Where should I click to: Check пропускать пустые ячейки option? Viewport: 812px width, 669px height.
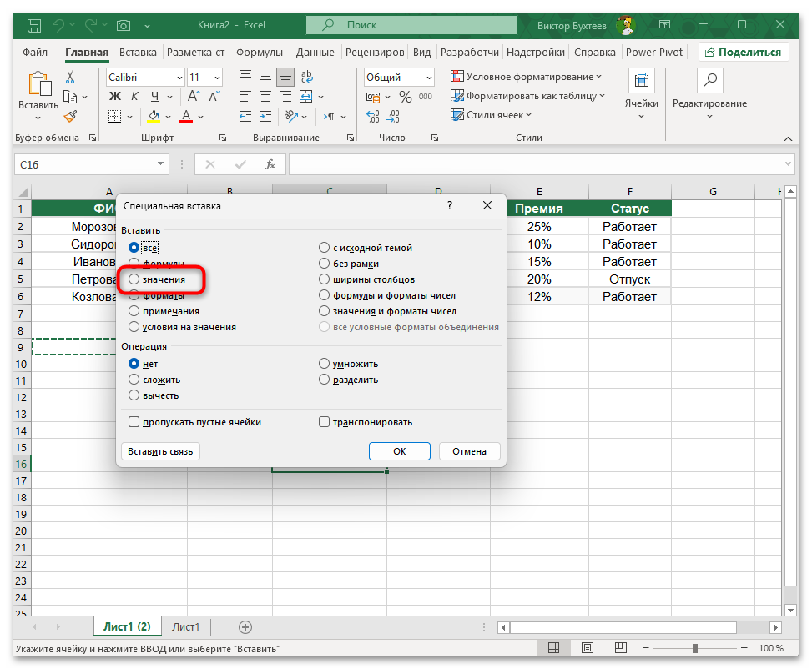pyautogui.click(x=134, y=422)
